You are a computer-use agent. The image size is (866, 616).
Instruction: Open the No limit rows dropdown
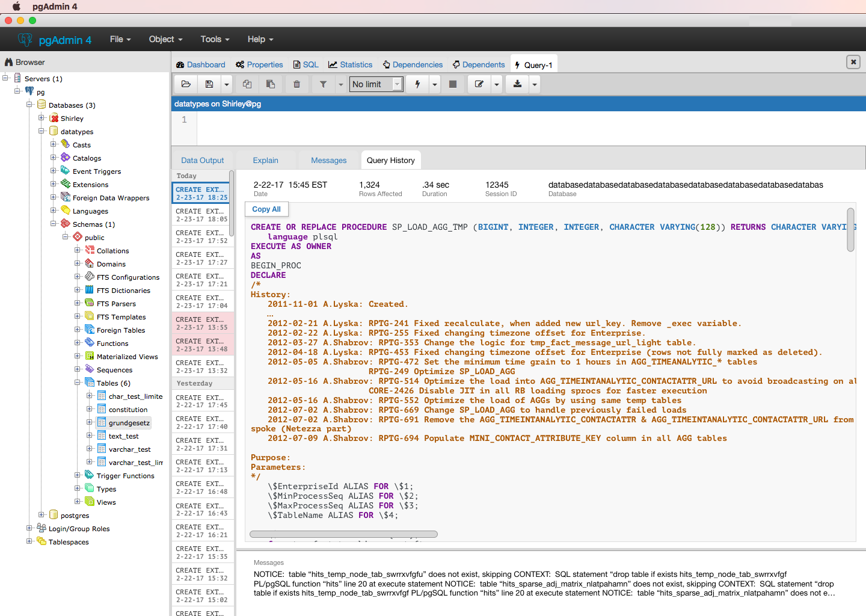pyautogui.click(x=376, y=84)
